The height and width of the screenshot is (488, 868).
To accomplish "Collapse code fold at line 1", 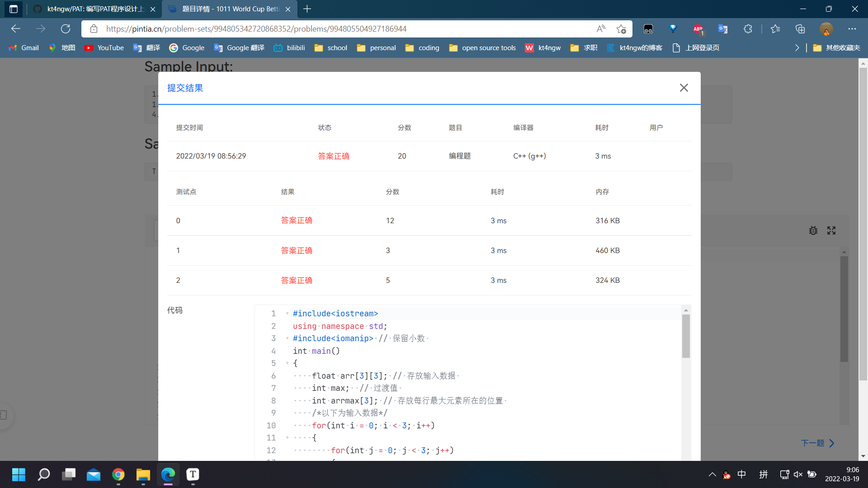I will point(287,314).
